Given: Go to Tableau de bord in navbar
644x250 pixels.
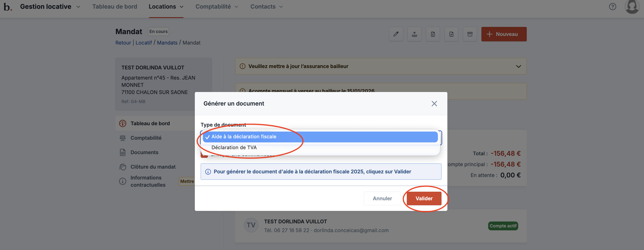Looking at the screenshot, I should click(115, 7).
